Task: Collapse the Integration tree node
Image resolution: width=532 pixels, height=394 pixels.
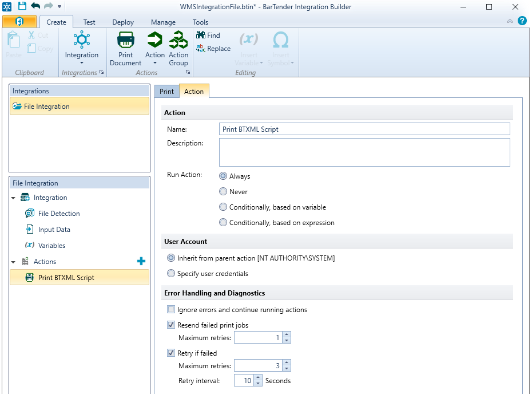Action: pyautogui.click(x=13, y=198)
